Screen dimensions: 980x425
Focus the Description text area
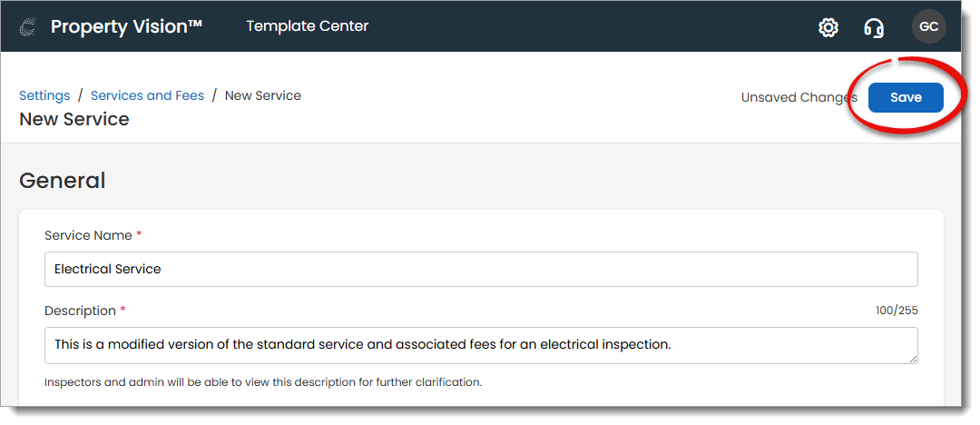[x=481, y=345]
